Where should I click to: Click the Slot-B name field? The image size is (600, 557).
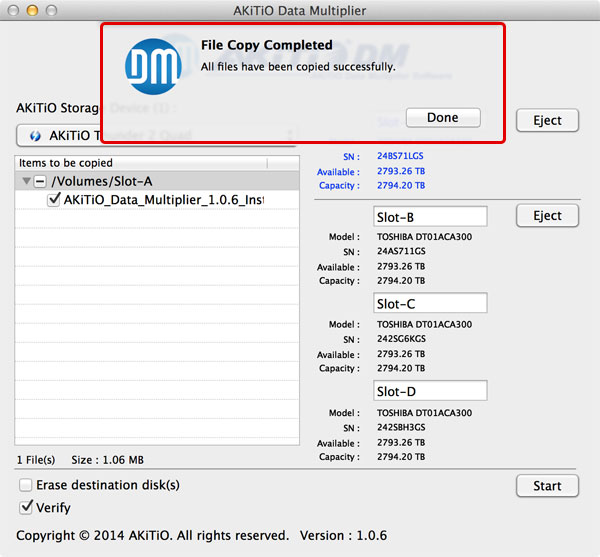(x=430, y=217)
